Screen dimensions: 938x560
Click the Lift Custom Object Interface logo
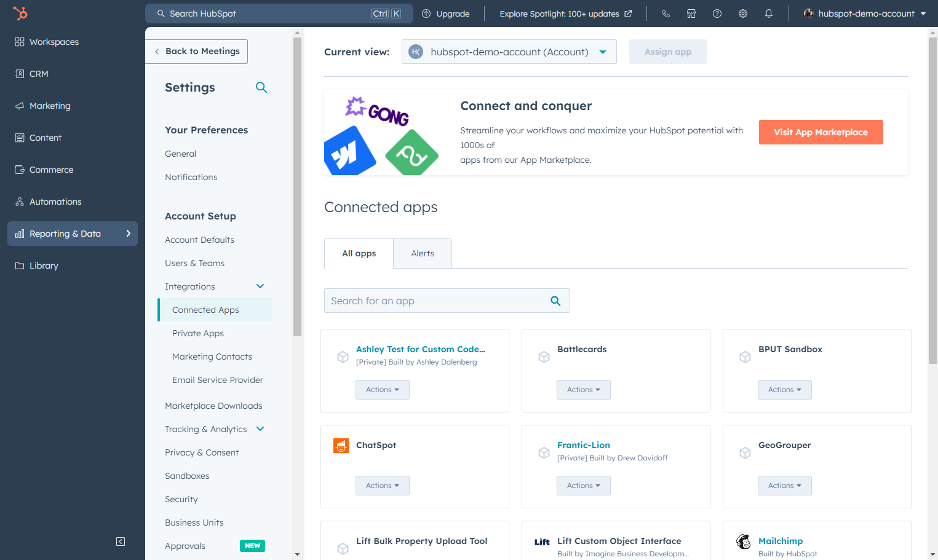point(542,542)
